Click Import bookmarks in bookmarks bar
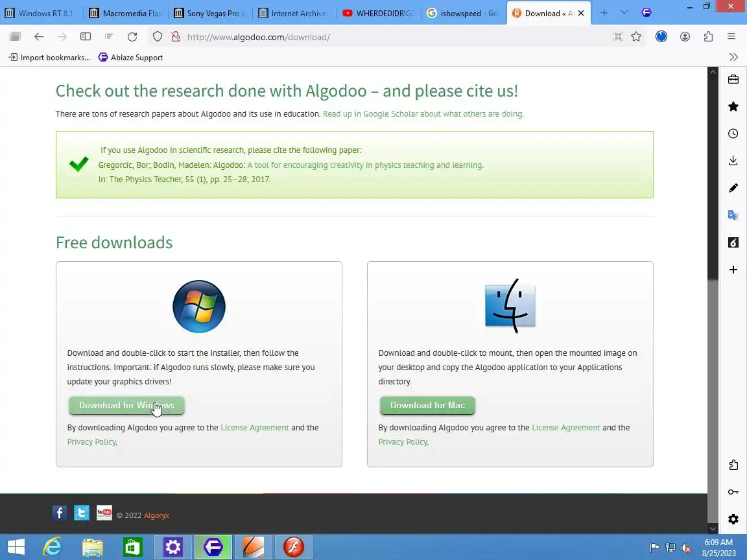This screenshot has height=560, width=747. point(49,58)
